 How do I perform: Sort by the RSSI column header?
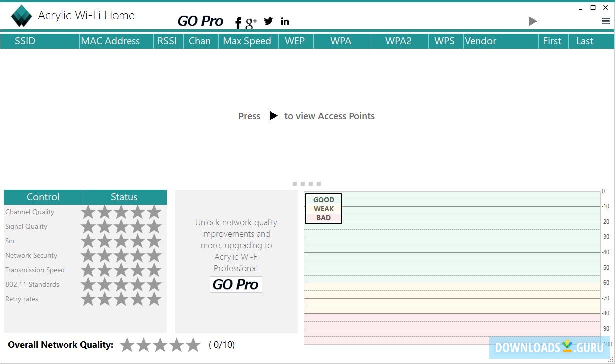pyautogui.click(x=167, y=41)
